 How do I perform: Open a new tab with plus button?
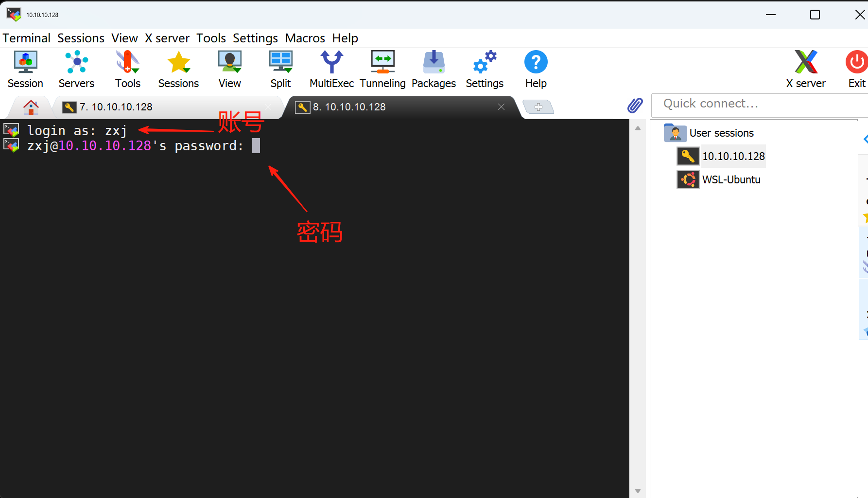click(x=538, y=107)
